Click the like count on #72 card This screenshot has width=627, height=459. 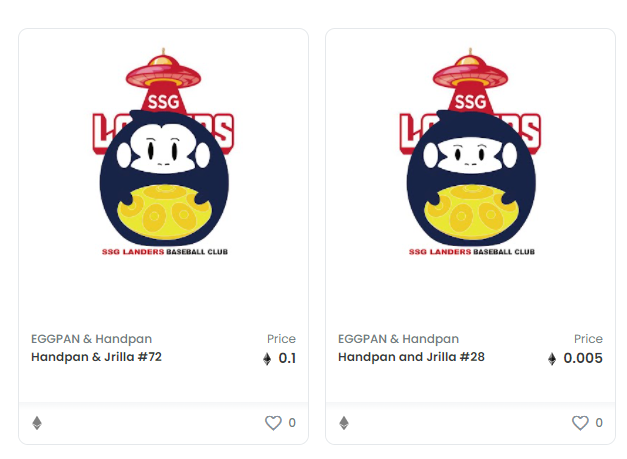292,423
